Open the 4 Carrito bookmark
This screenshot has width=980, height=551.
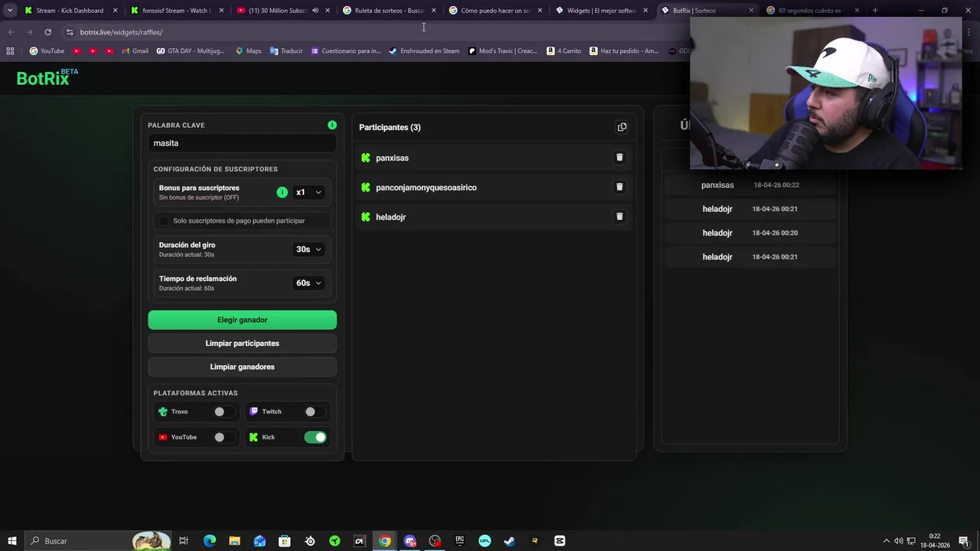tap(563, 51)
